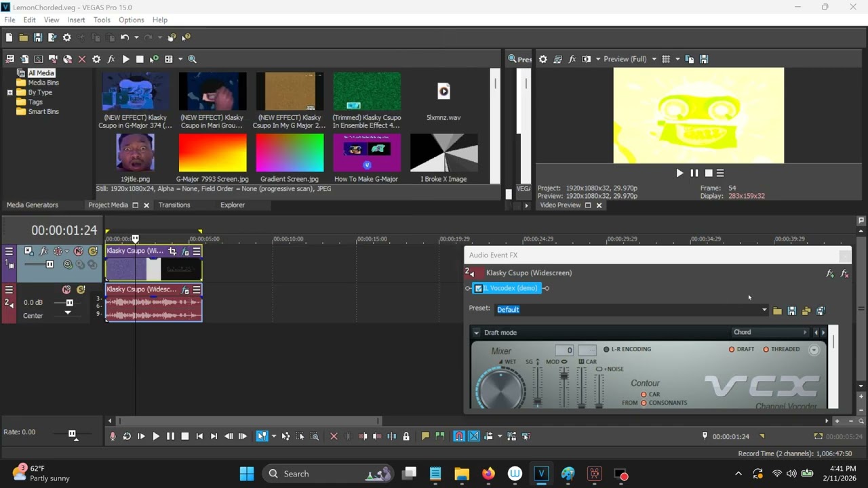Toggle Enable Snapping magnet in timeline toolbar

point(459,436)
